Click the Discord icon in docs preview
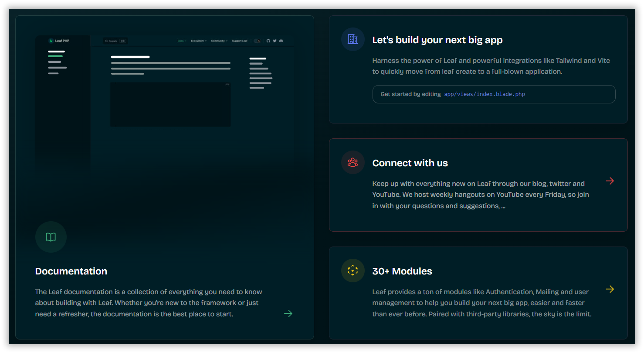Screen dimensions: 644x353 pos(281,41)
